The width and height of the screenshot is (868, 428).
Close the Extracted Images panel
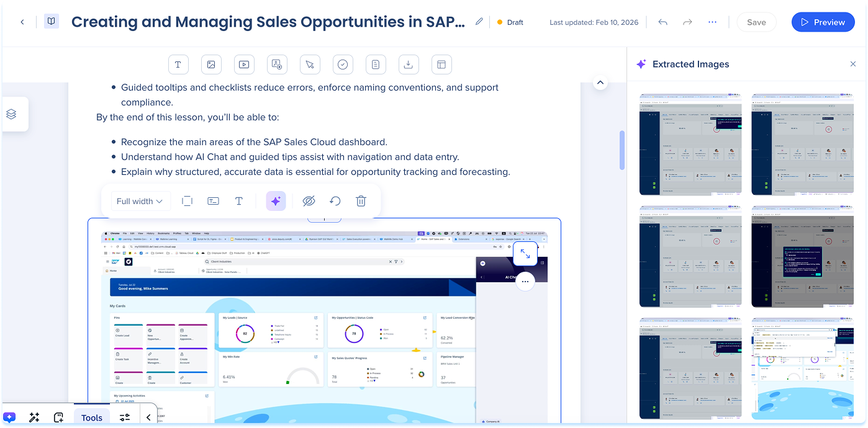coord(853,64)
